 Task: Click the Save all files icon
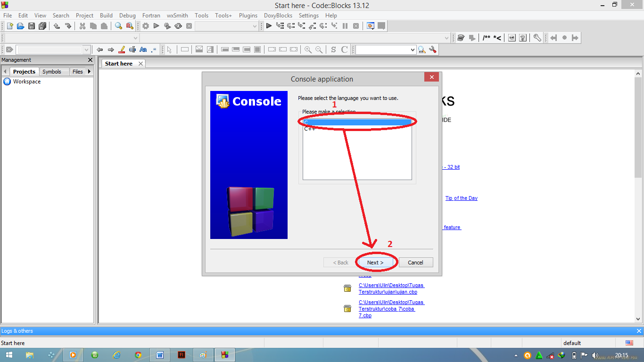pyautogui.click(x=42, y=26)
